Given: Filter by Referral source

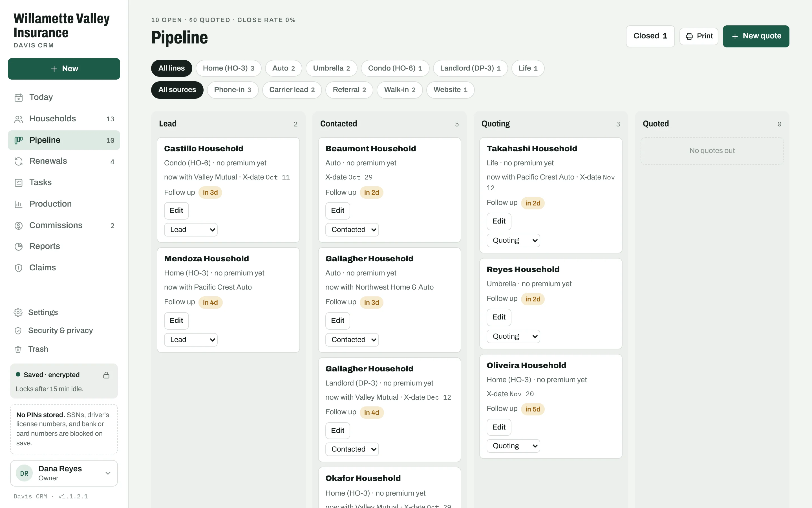Looking at the screenshot, I should pos(349,90).
